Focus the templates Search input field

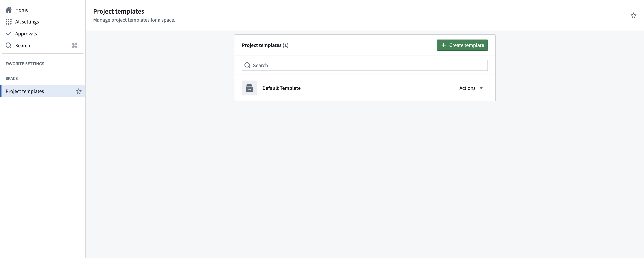[364, 65]
